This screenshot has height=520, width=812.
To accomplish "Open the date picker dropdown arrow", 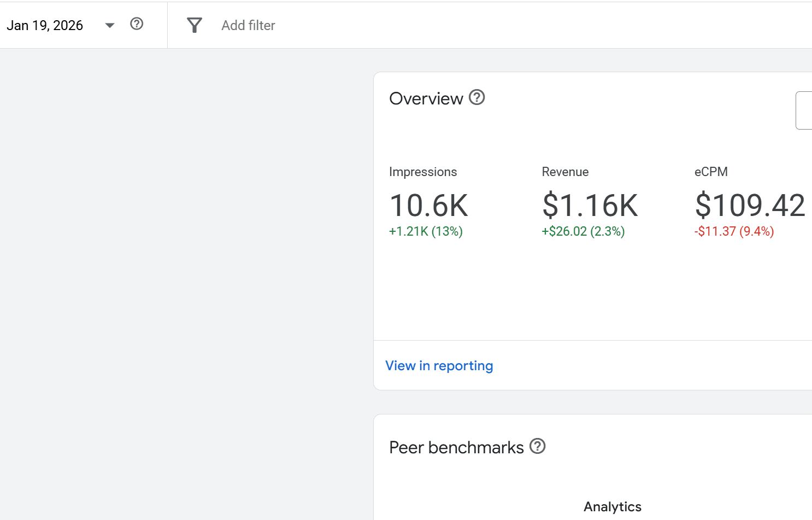I will click(x=109, y=25).
